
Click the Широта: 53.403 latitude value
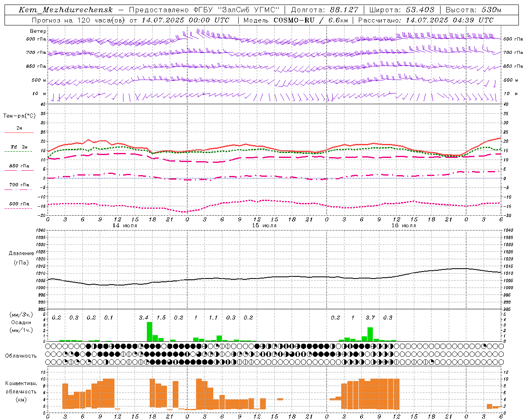[x=402, y=10]
